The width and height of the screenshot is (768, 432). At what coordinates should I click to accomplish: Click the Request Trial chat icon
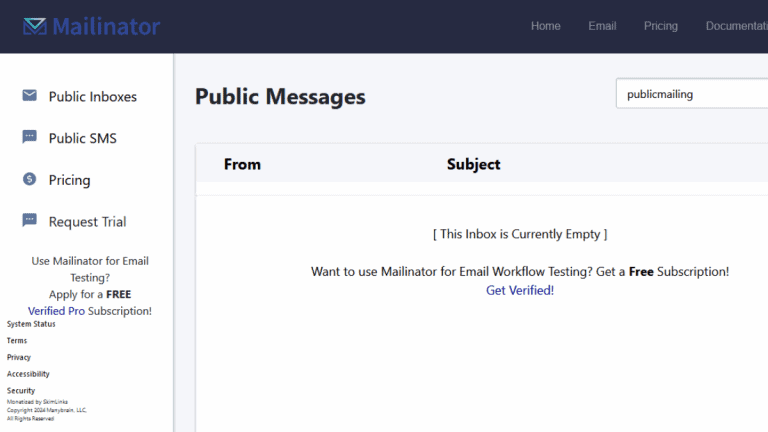(29, 221)
